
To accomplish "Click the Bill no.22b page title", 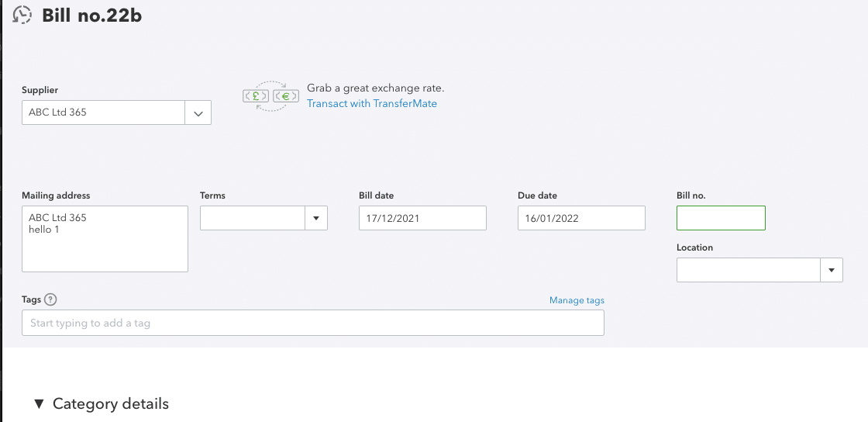I will point(92,16).
